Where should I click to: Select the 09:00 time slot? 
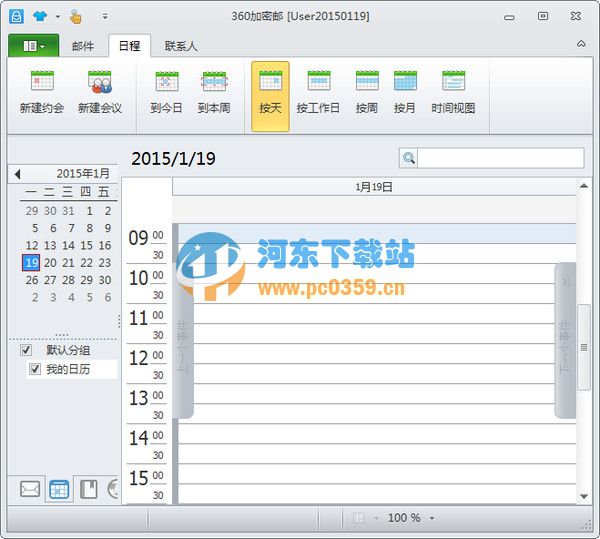(377, 234)
